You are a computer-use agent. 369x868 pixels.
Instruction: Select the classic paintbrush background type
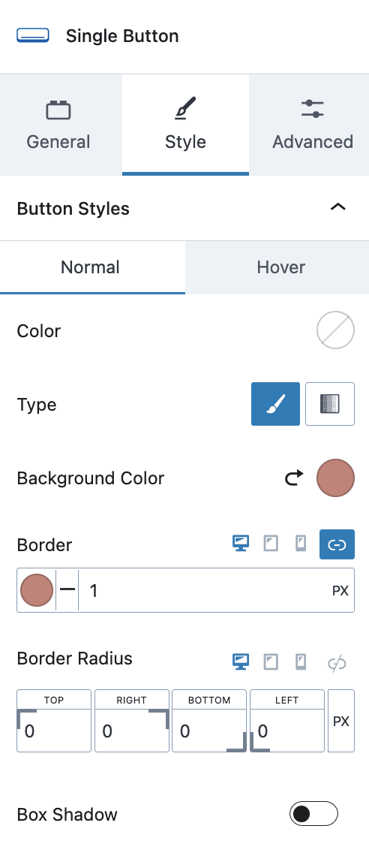(x=275, y=404)
